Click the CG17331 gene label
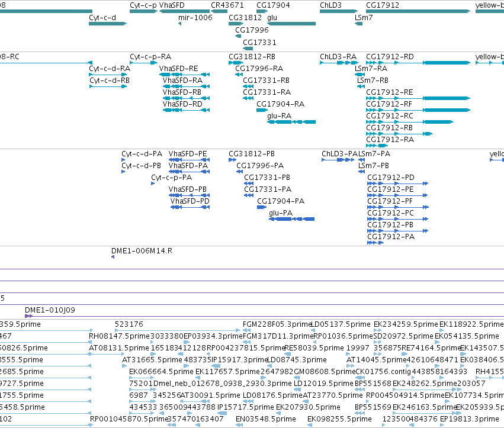This screenshot has height=428, width=504. point(259,43)
